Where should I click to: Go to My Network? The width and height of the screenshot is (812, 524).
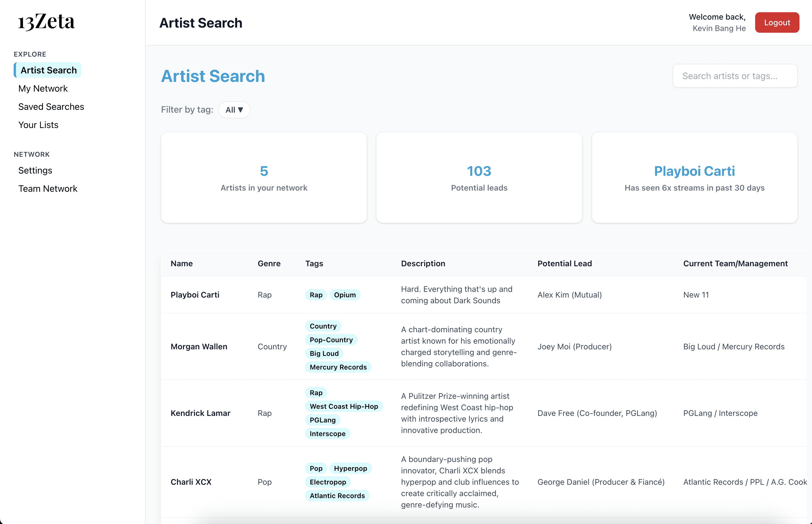(x=43, y=88)
